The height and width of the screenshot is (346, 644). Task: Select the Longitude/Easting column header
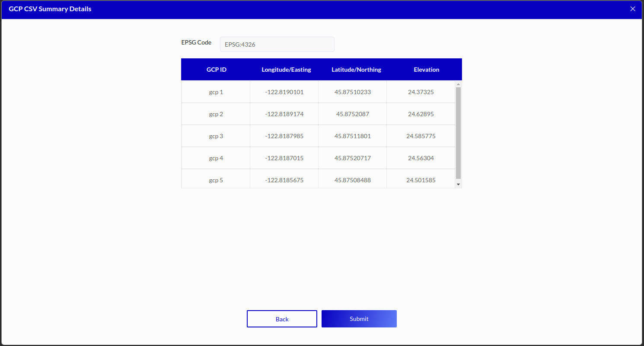(286, 70)
